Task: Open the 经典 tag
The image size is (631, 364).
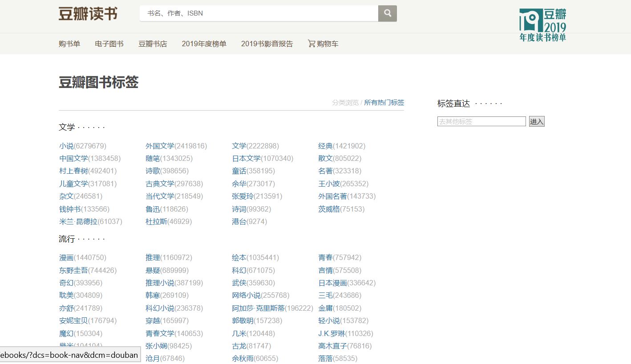Action: [325, 146]
